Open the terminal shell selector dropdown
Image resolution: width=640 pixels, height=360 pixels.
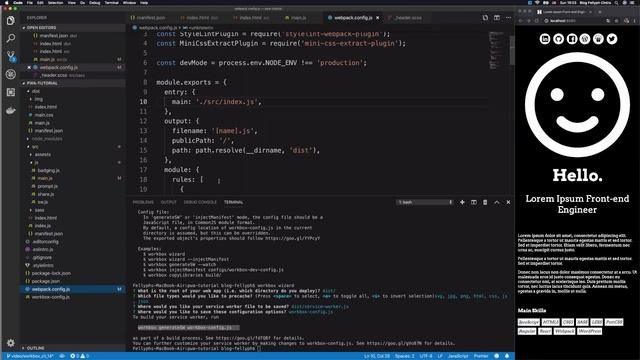pyautogui.click(x=425, y=202)
